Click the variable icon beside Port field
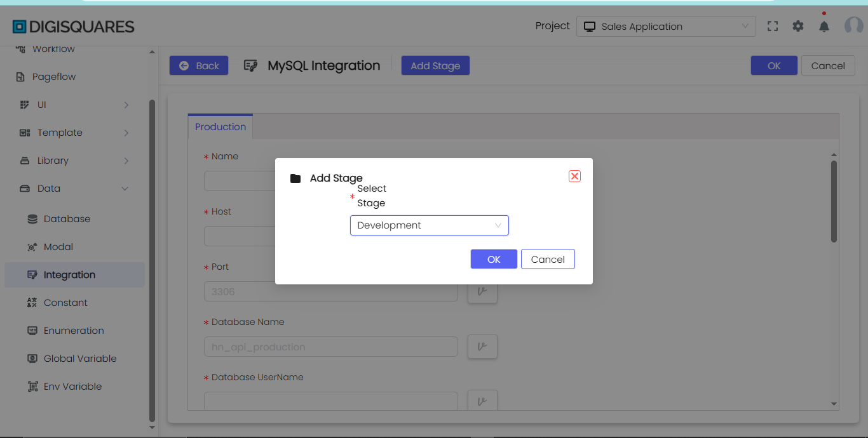 (482, 291)
